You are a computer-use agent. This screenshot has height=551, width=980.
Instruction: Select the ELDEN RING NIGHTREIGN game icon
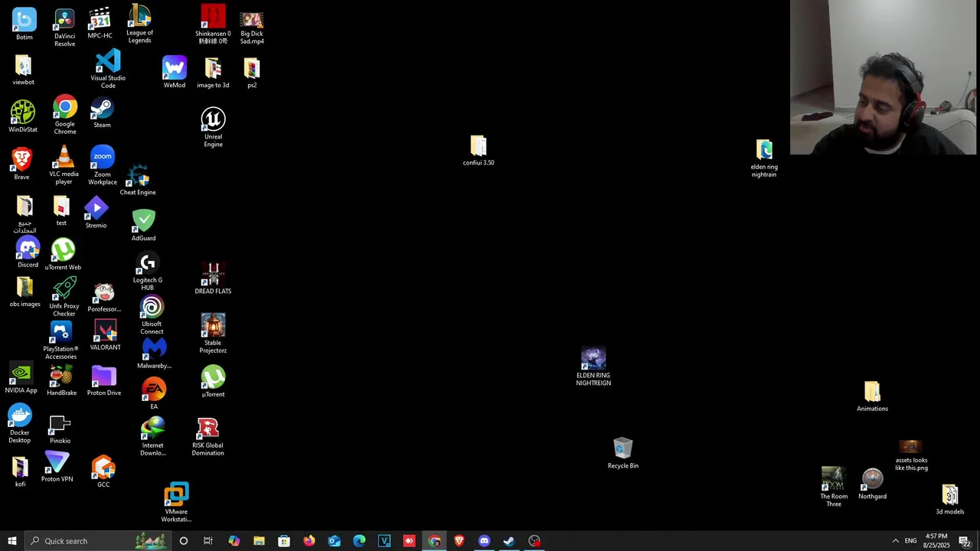click(593, 367)
